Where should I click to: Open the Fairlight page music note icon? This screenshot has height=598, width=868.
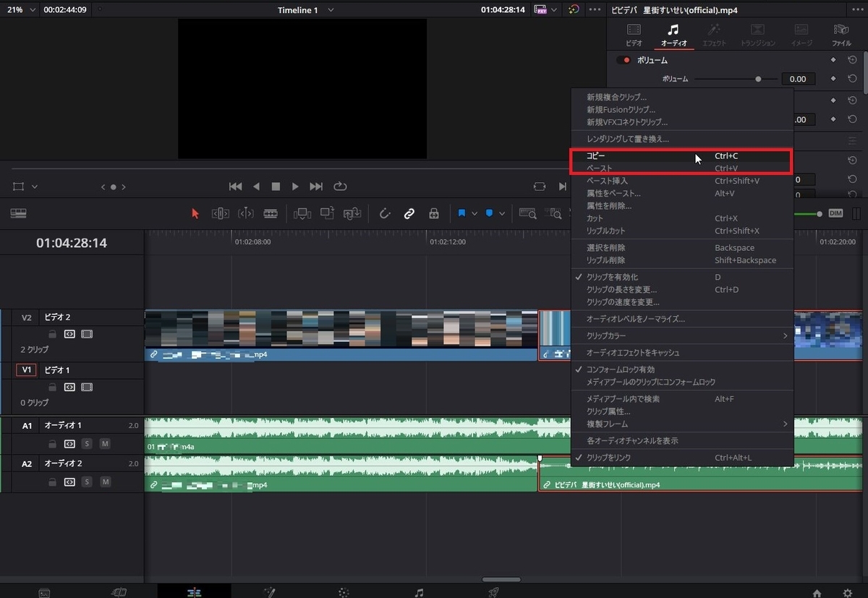419,592
